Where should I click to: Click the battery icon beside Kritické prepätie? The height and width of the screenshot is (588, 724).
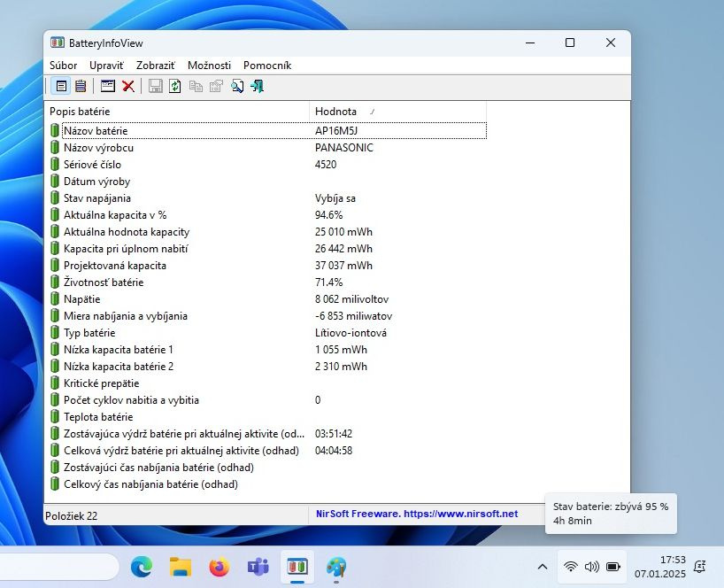click(x=55, y=383)
